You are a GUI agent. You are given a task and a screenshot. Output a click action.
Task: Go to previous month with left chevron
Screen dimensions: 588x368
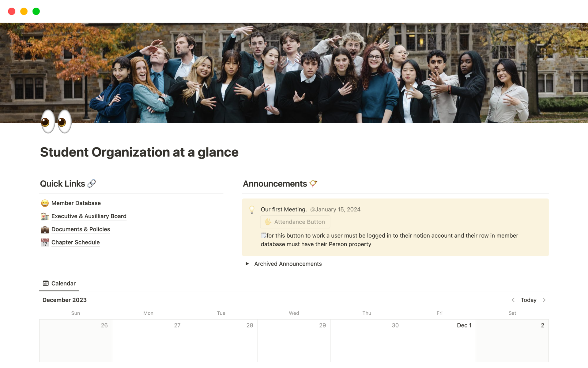(513, 300)
